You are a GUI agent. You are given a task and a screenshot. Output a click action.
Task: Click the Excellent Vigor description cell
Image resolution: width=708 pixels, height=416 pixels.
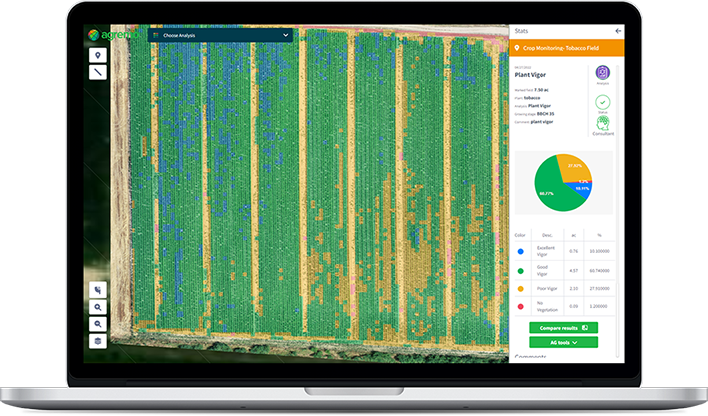[545, 251]
